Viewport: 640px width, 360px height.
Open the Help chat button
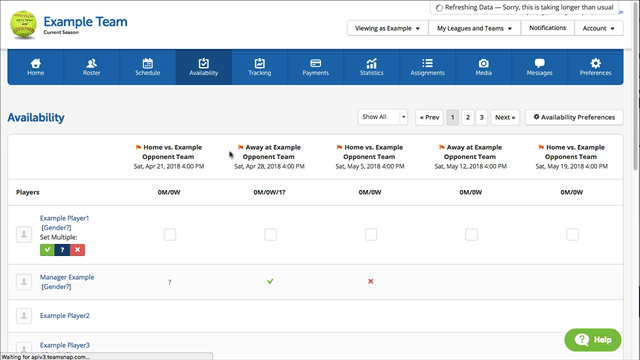593,340
